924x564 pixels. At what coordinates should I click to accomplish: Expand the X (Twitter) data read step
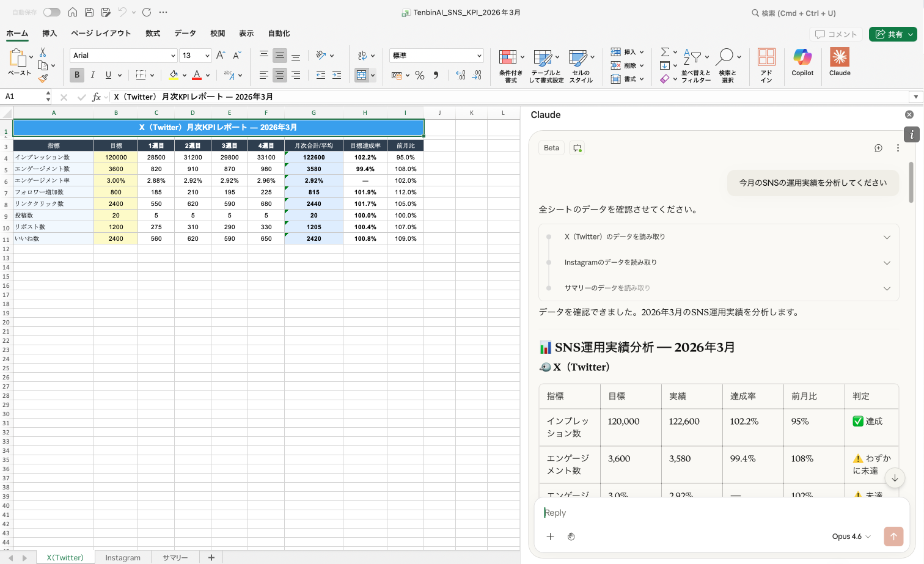pyautogui.click(x=886, y=237)
